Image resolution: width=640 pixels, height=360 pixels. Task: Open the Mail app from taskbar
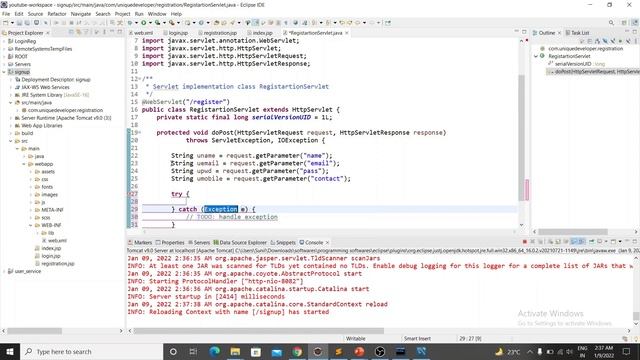pos(276,351)
